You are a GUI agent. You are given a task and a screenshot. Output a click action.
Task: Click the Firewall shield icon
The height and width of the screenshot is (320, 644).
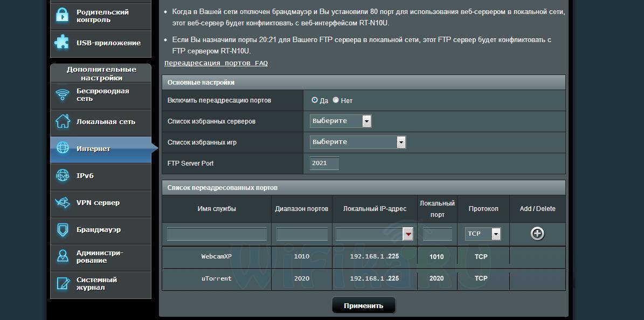coord(63,230)
